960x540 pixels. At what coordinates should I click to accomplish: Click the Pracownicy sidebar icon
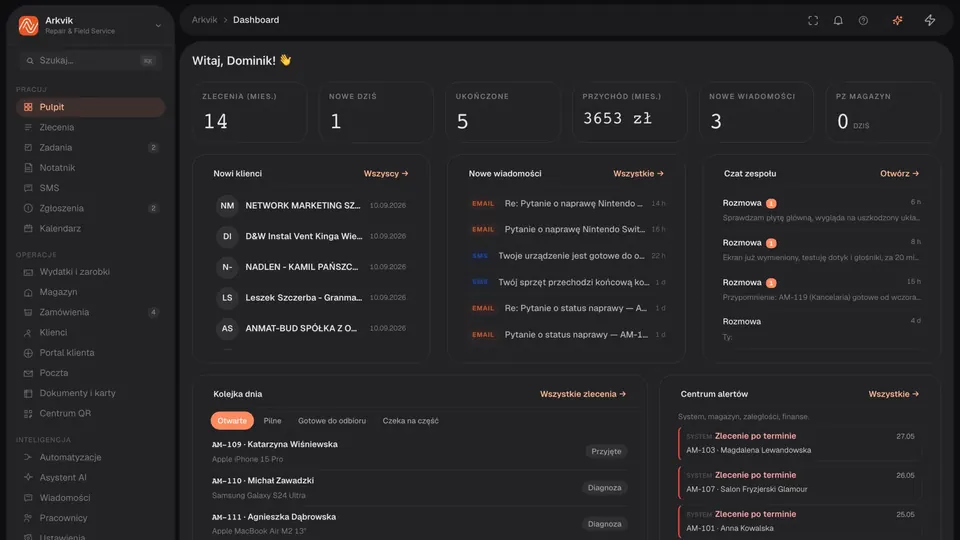click(x=28, y=518)
